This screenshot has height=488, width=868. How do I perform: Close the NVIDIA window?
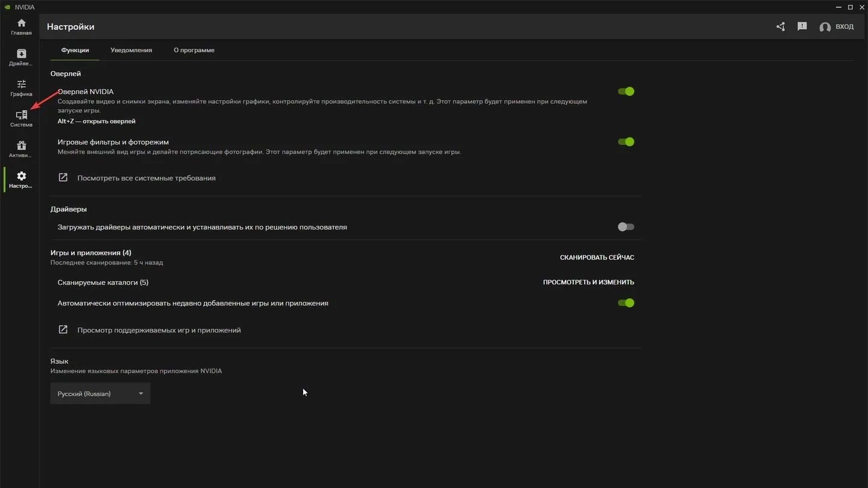[862, 7]
